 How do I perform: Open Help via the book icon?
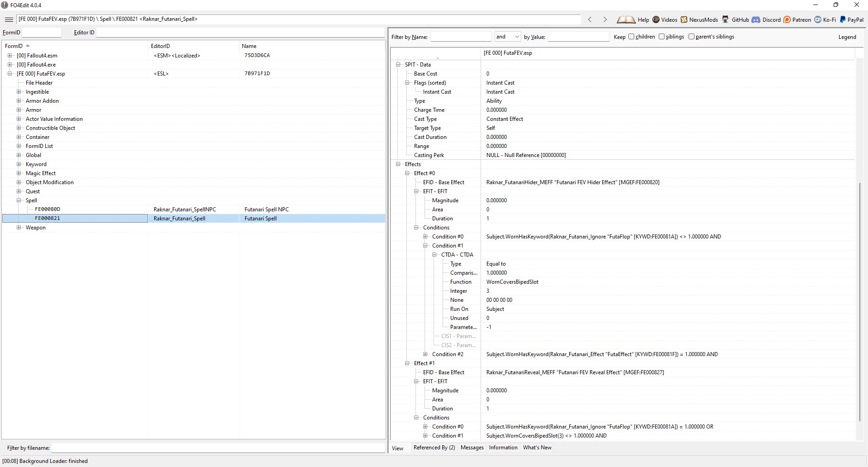[x=626, y=19]
